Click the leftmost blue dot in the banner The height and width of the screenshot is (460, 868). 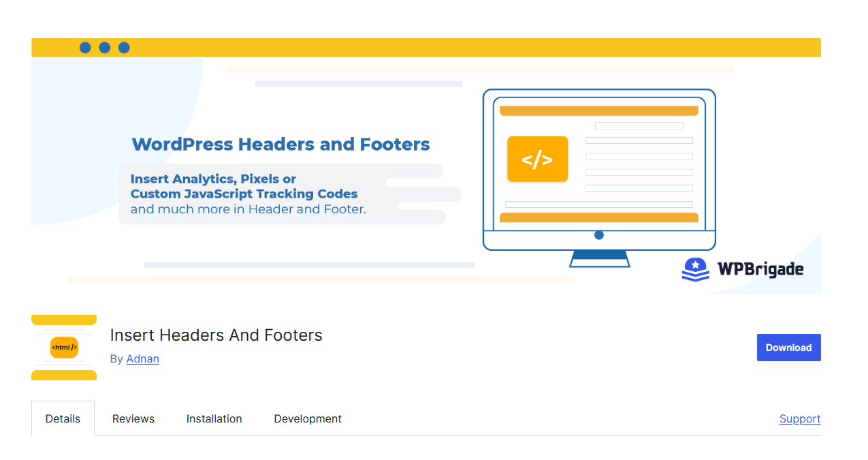pos(85,48)
